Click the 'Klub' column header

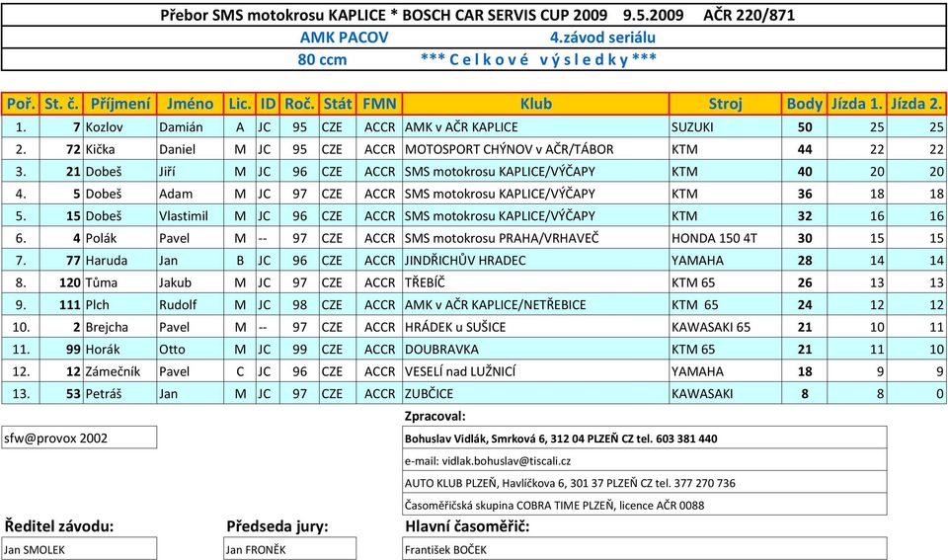tap(535, 104)
